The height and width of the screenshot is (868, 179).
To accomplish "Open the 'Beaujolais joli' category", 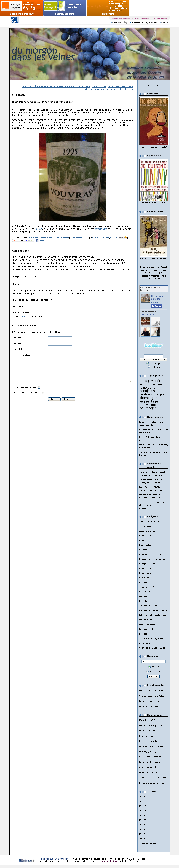I will click(145, 535).
